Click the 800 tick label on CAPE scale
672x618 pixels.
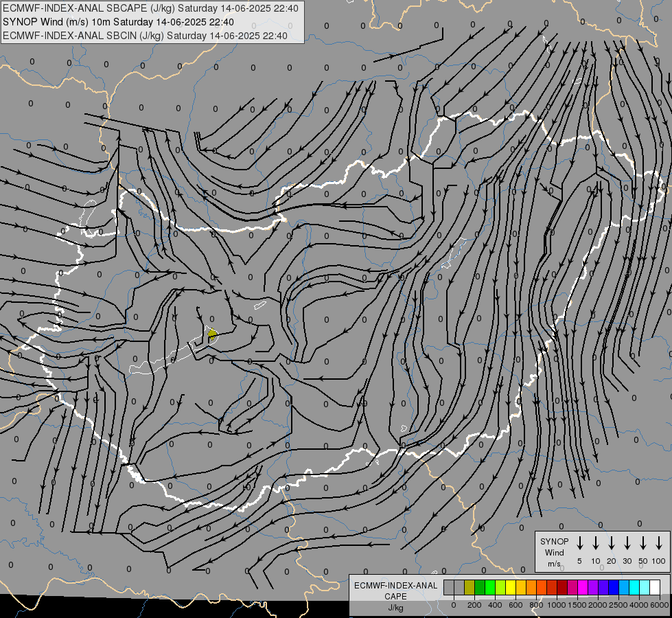[536, 605]
